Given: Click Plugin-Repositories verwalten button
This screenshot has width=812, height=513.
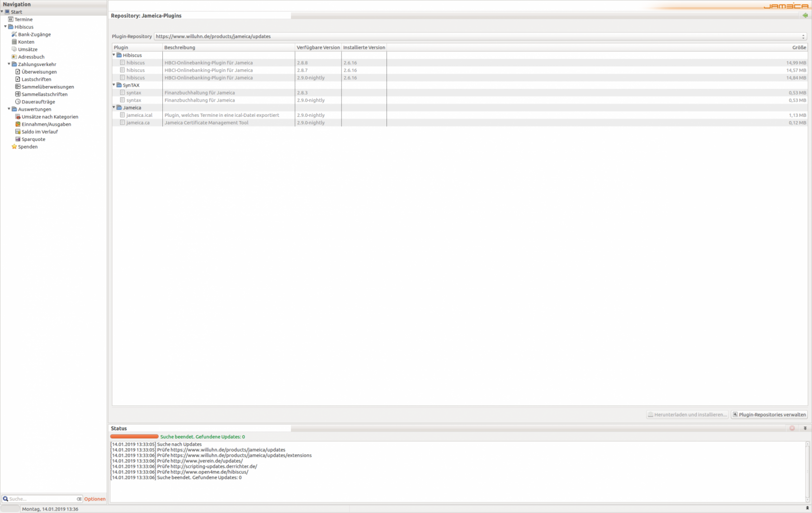Looking at the screenshot, I should 769,415.
